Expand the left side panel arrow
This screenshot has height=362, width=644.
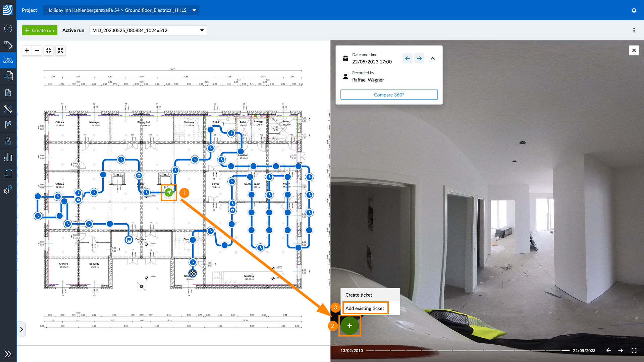coord(21,329)
